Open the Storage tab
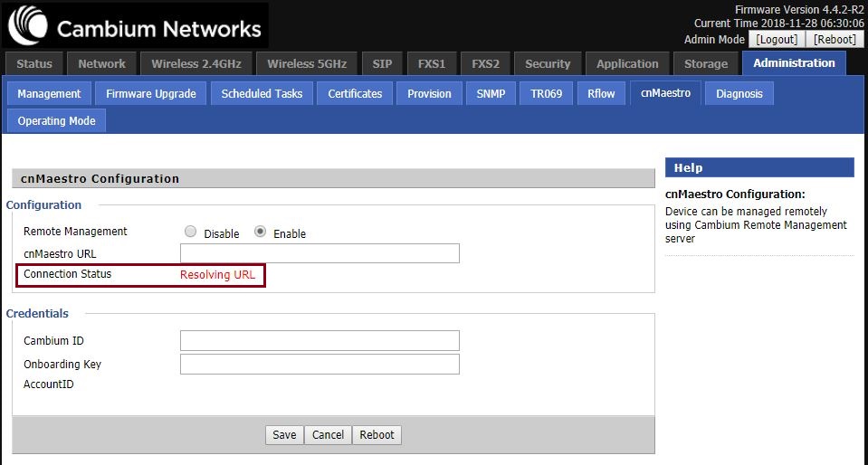The width and height of the screenshot is (868, 465). pos(706,63)
